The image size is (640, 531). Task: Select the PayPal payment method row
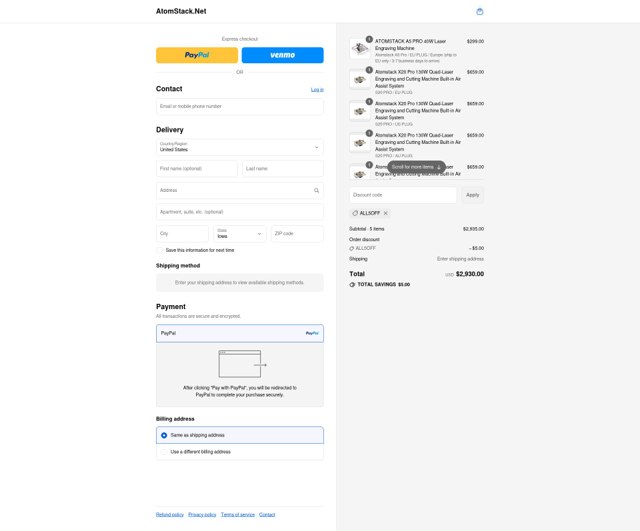click(x=240, y=333)
